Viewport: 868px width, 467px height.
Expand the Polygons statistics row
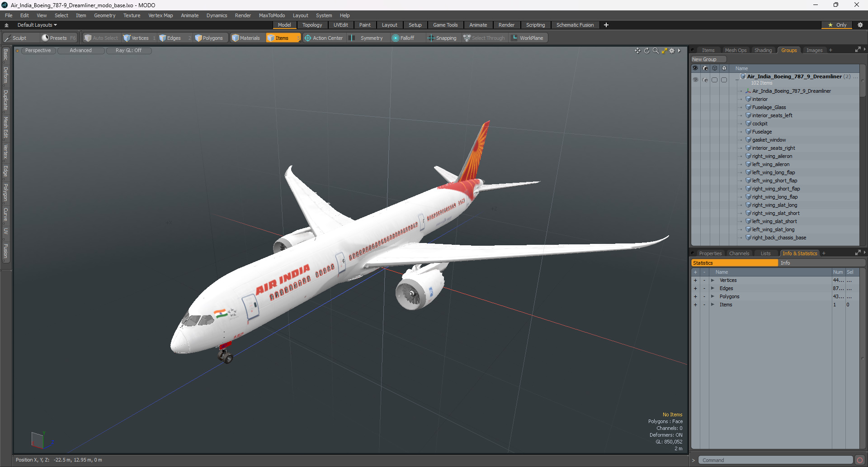(712, 297)
